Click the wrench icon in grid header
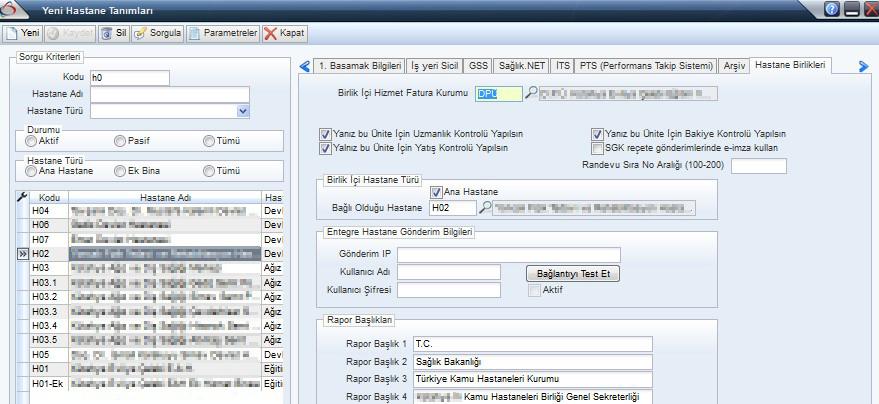 click(x=23, y=197)
